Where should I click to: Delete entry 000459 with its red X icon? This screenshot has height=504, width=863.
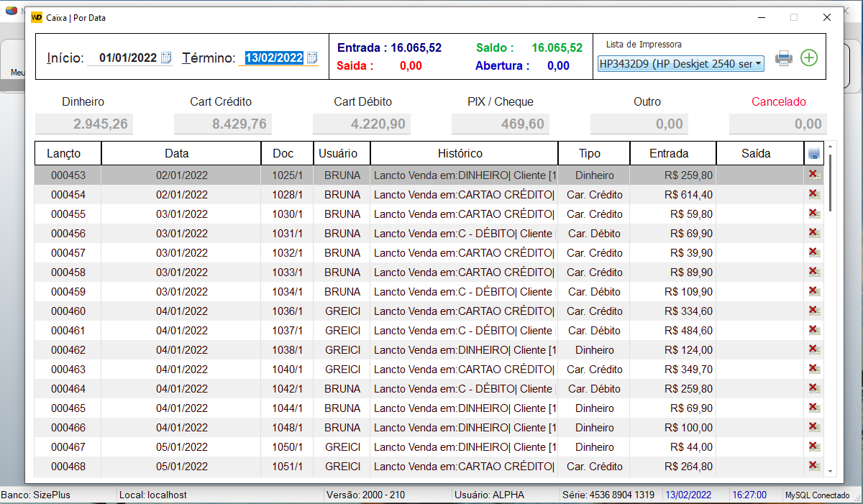(814, 291)
